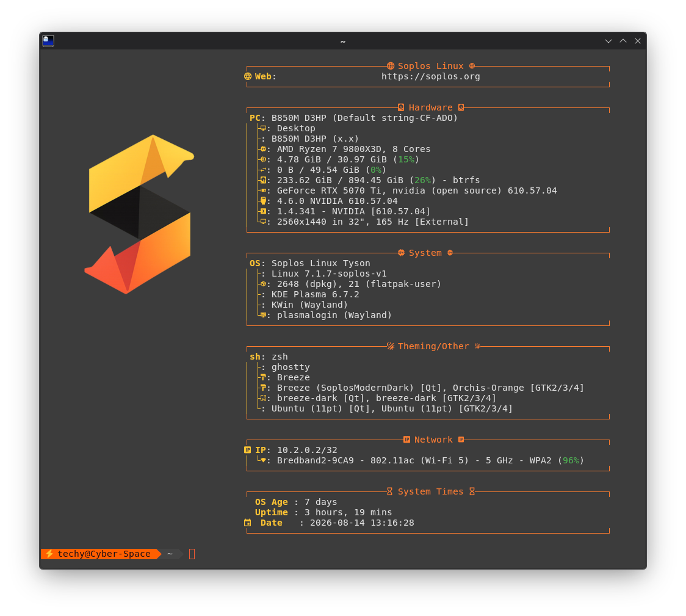This screenshot has width=686, height=616.
Task: Click the Orchis-Orange [GTK2/3/4] text
Action: (x=518, y=388)
